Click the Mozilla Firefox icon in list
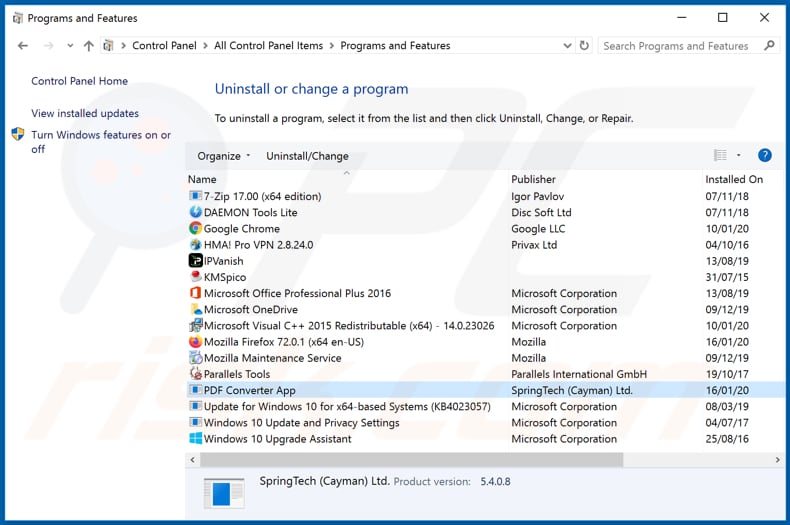 click(x=195, y=342)
